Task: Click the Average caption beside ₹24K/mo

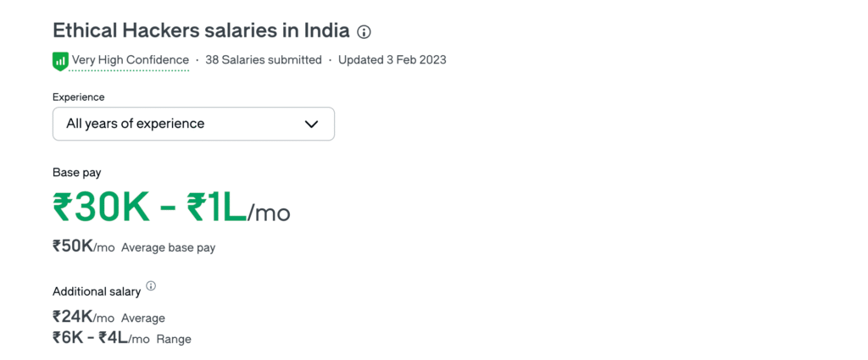Action: pyautogui.click(x=142, y=318)
